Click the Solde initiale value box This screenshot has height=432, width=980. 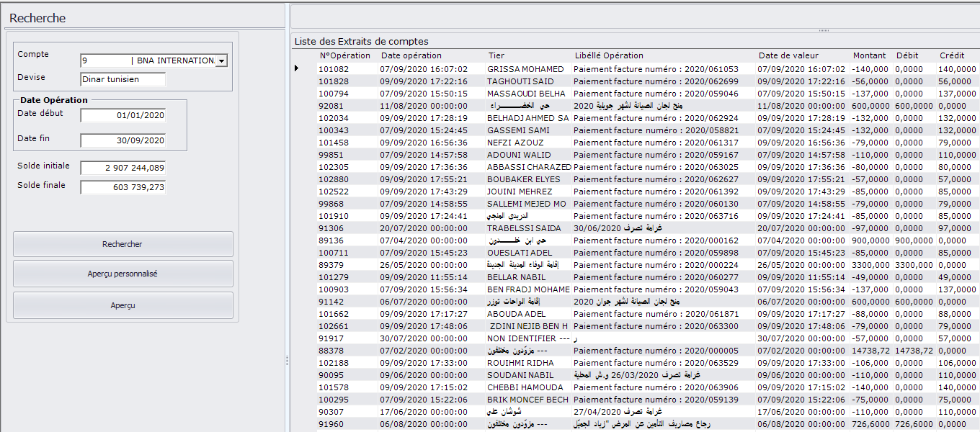tap(122, 168)
